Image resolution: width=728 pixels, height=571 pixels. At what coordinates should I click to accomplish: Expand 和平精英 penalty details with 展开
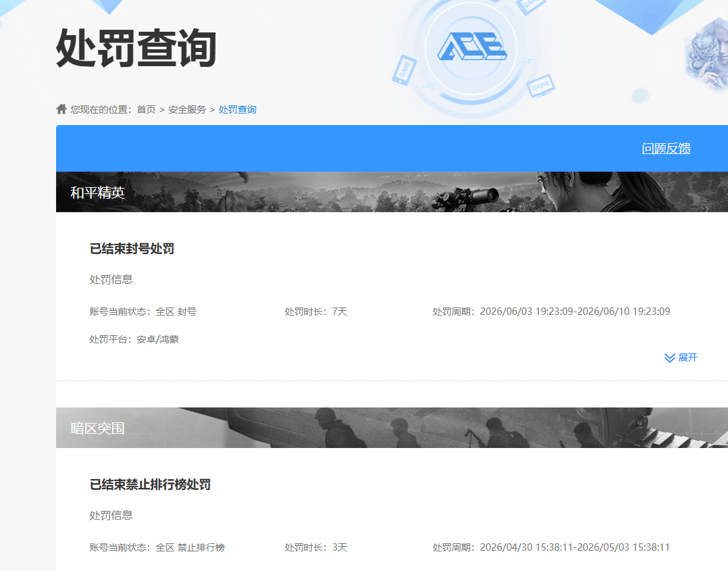[681, 357]
